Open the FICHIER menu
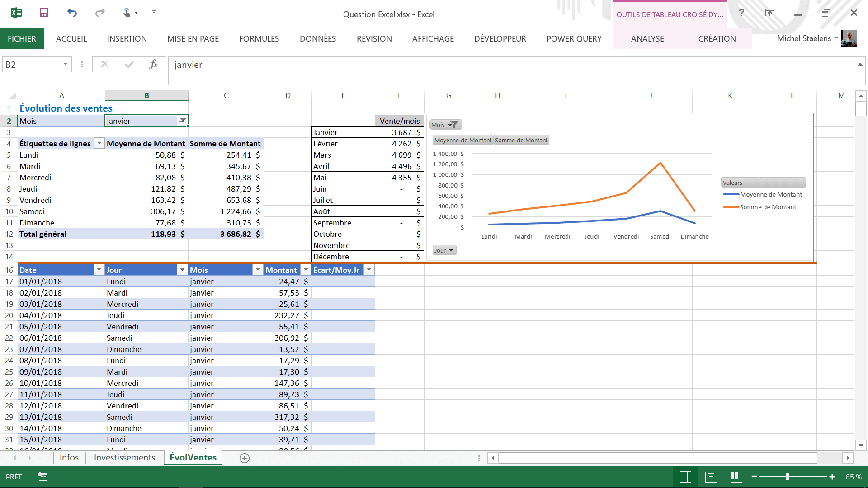Screen dimensions: 868x488 [x=22, y=39]
